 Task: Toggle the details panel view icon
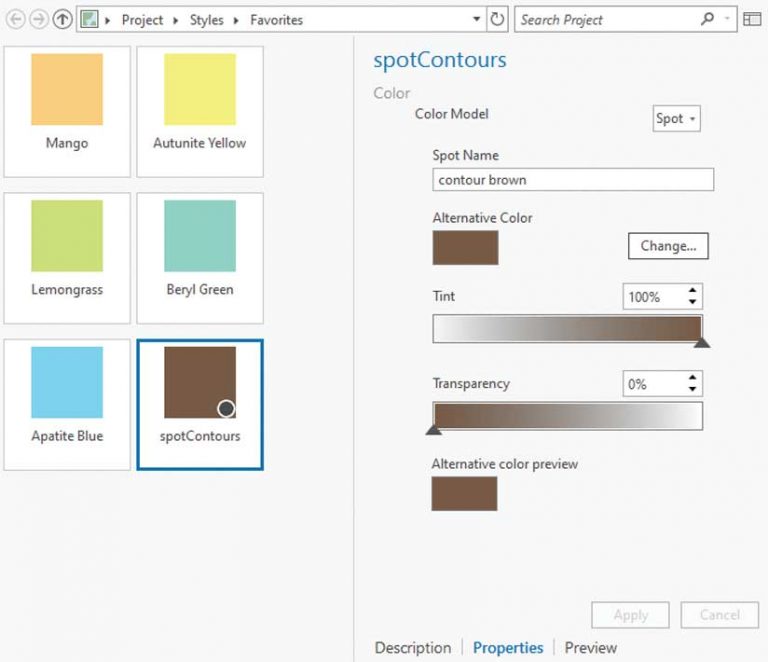point(752,19)
